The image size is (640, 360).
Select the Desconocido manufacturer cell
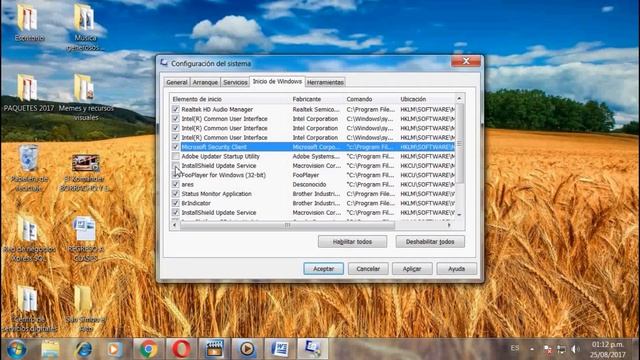pos(309,184)
